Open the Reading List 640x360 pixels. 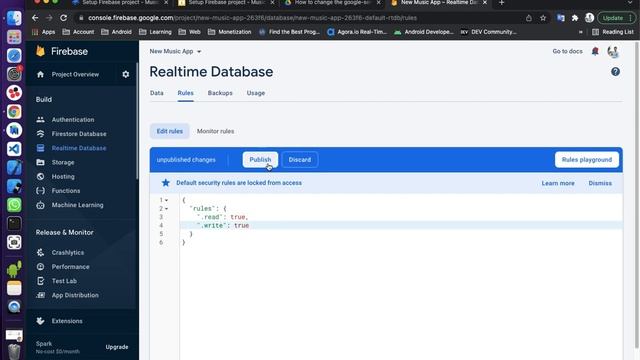pyautogui.click(x=613, y=32)
